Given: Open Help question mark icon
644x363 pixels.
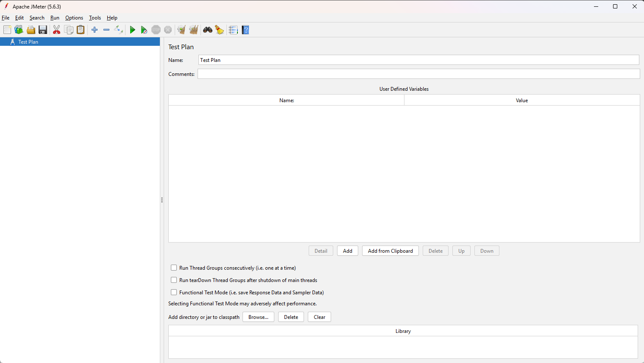Looking at the screenshot, I should [x=245, y=30].
